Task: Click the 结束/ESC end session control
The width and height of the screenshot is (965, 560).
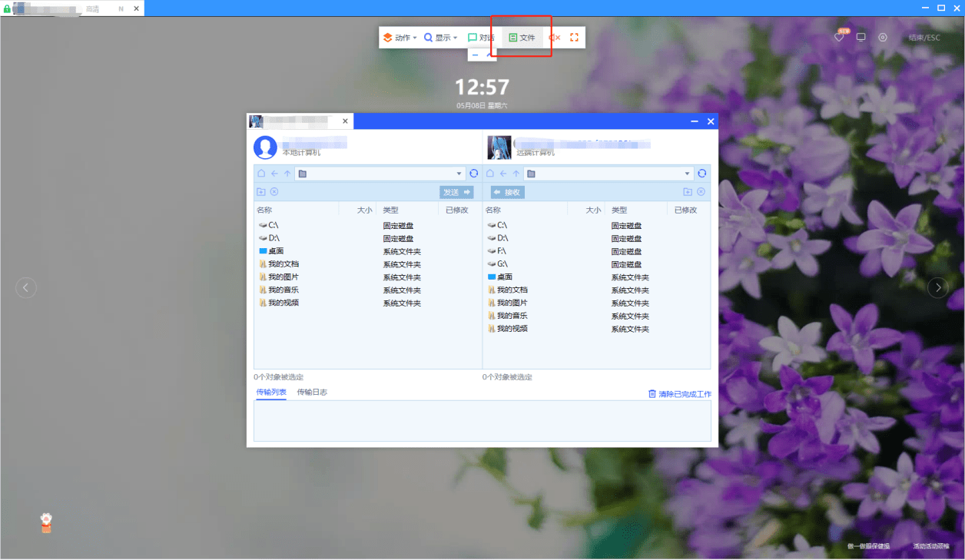Action: (x=923, y=36)
